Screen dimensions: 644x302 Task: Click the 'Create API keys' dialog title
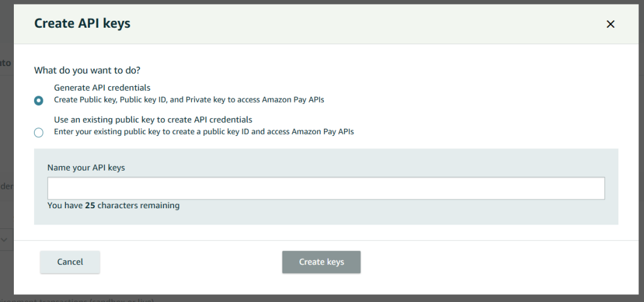click(82, 24)
